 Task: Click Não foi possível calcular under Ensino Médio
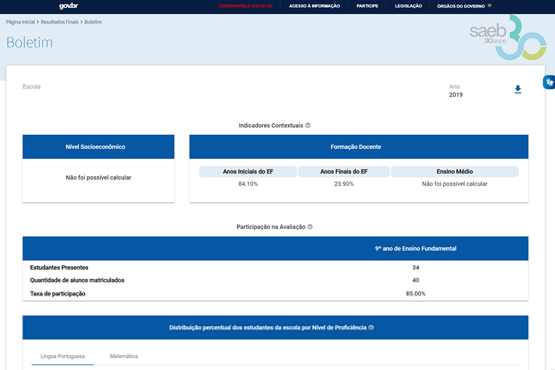454,184
